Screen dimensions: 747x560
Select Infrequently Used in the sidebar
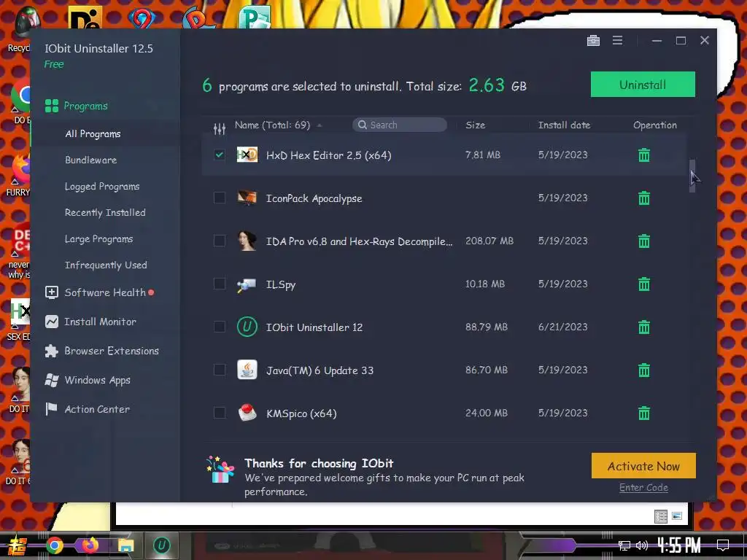107,265
